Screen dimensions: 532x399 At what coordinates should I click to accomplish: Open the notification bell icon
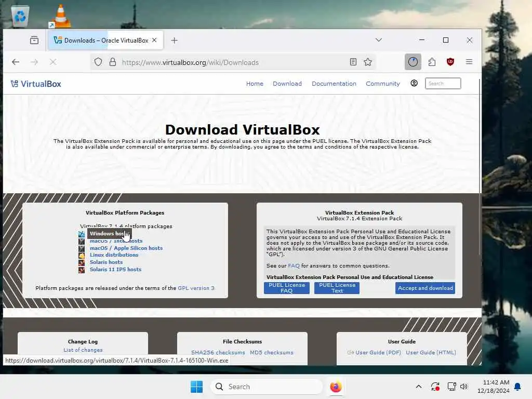click(x=517, y=387)
